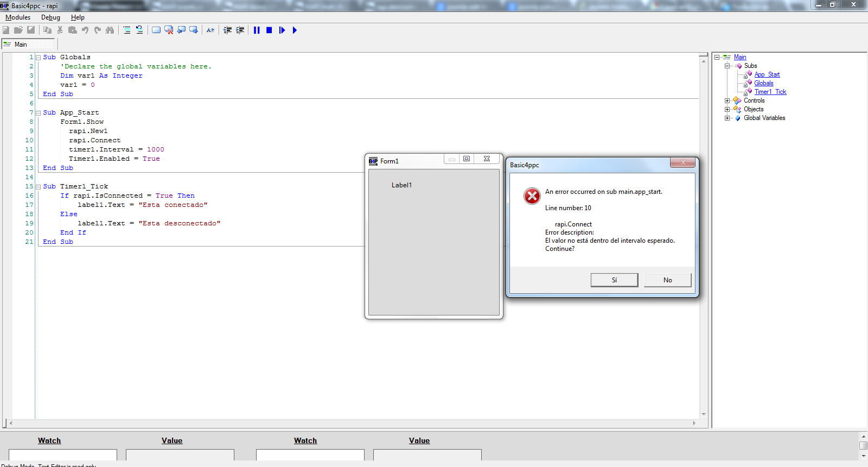Screen dimensions: 868x467
Task: Jump to the Timer1_Tick sub link
Action: [770, 92]
